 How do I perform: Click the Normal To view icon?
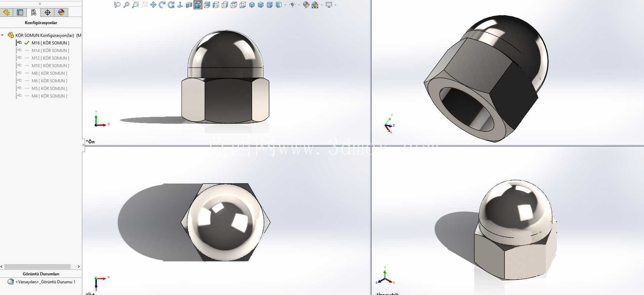(x=180, y=5)
